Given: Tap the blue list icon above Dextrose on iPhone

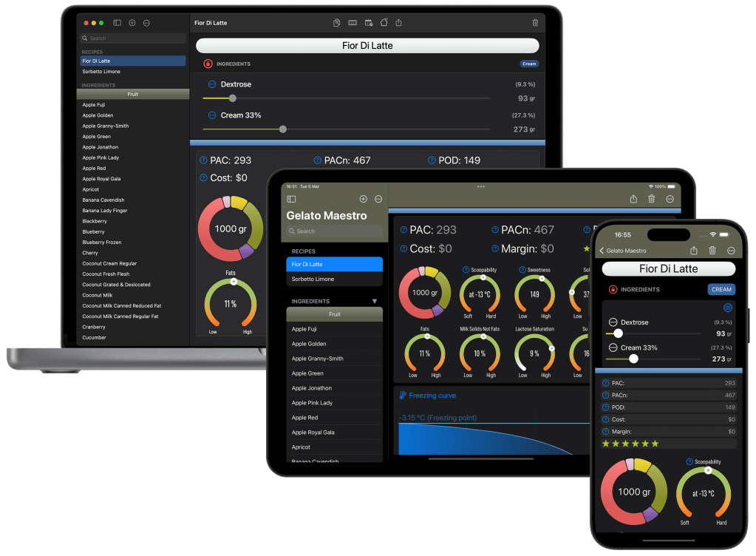Looking at the screenshot, I should [x=727, y=307].
